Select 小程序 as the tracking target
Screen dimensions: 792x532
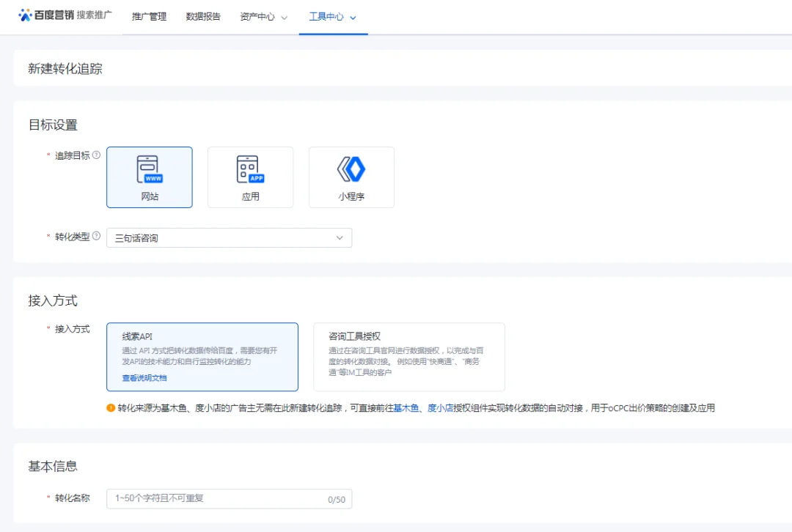tap(351, 177)
